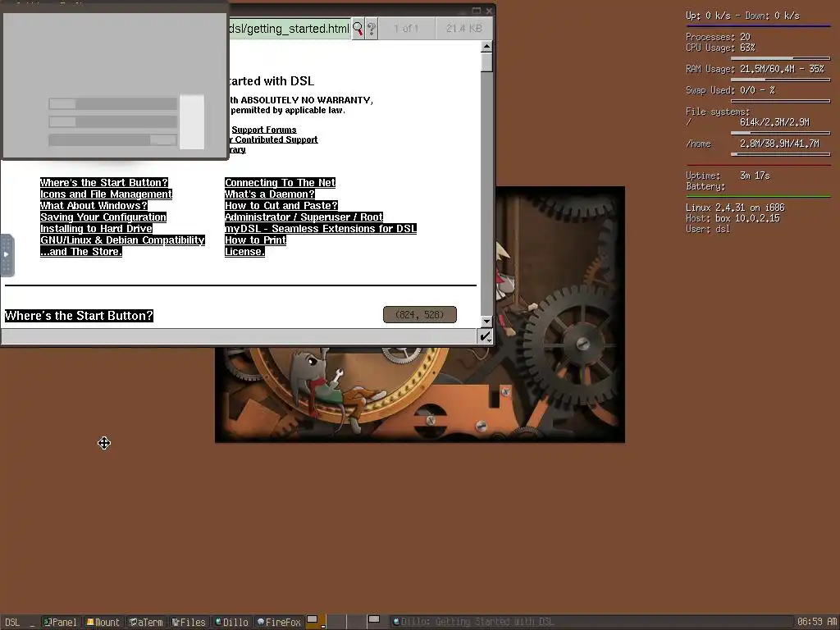Launch aTerm from the taskbar
Image resolution: width=840 pixels, height=630 pixels.
click(x=146, y=622)
